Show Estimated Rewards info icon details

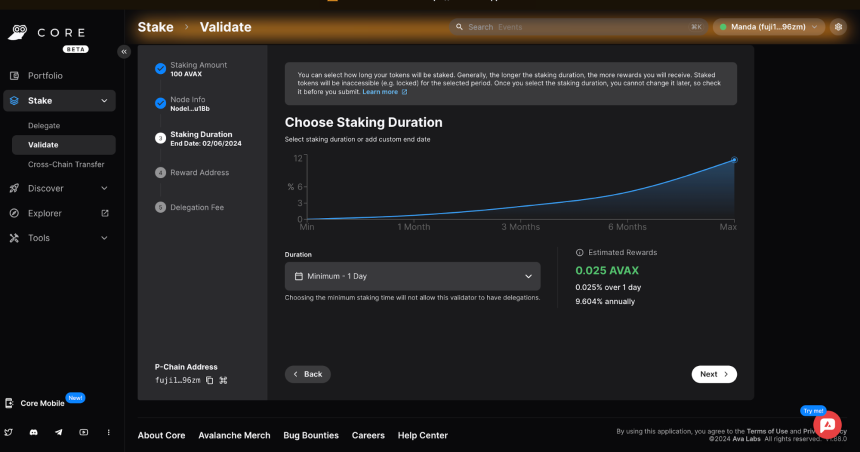(x=579, y=252)
